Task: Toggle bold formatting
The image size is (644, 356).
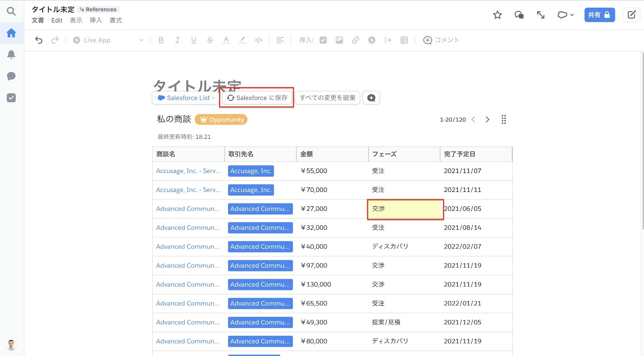Action: pyautogui.click(x=161, y=40)
